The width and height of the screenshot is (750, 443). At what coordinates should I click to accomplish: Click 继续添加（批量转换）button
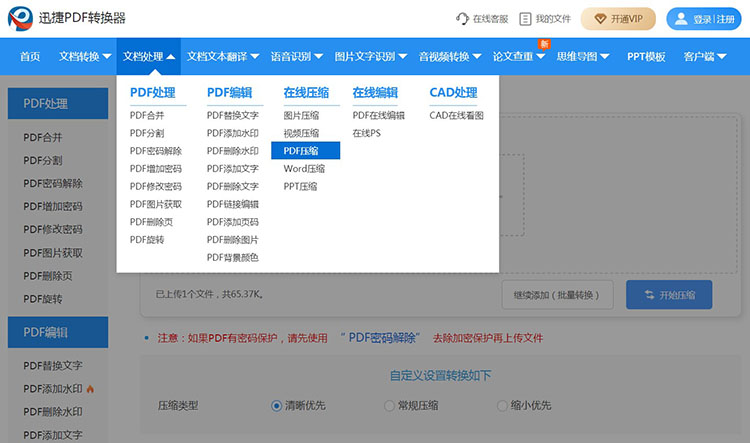point(557,295)
